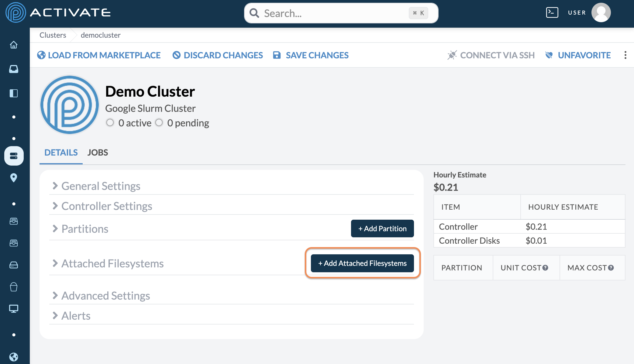Click the HOURLY ESTIMATE column header

(573, 207)
